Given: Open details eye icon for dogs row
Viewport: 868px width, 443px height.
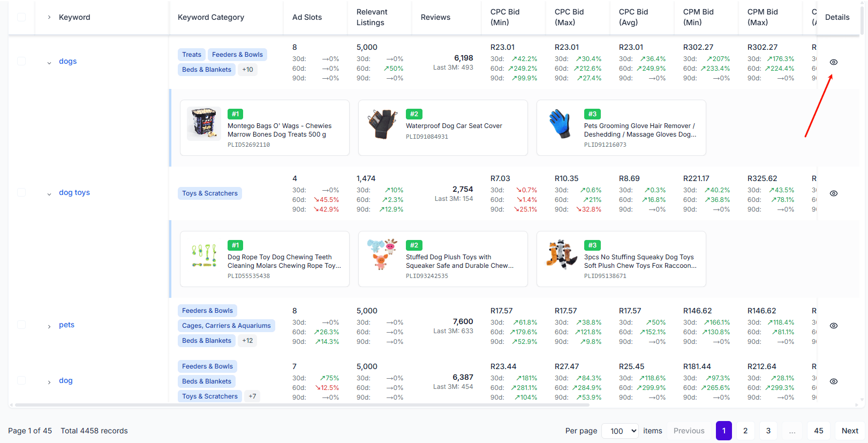Looking at the screenshot, I should 833,62.
